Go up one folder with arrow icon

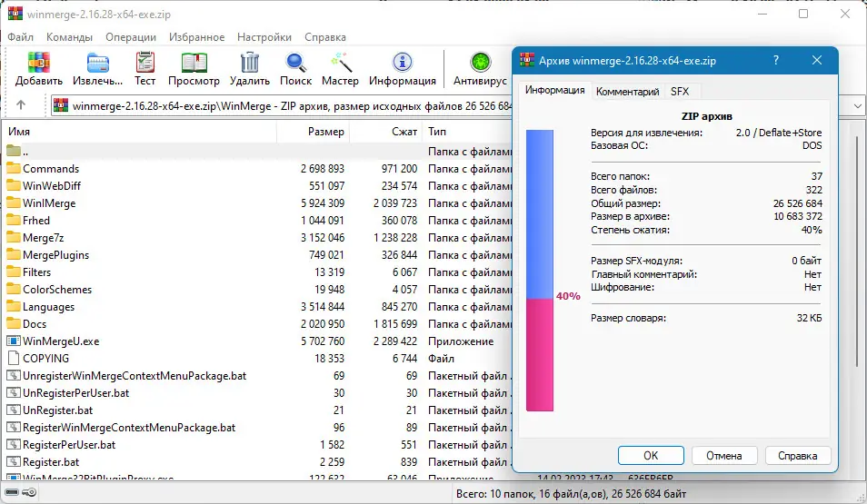(x=21, y=105)
